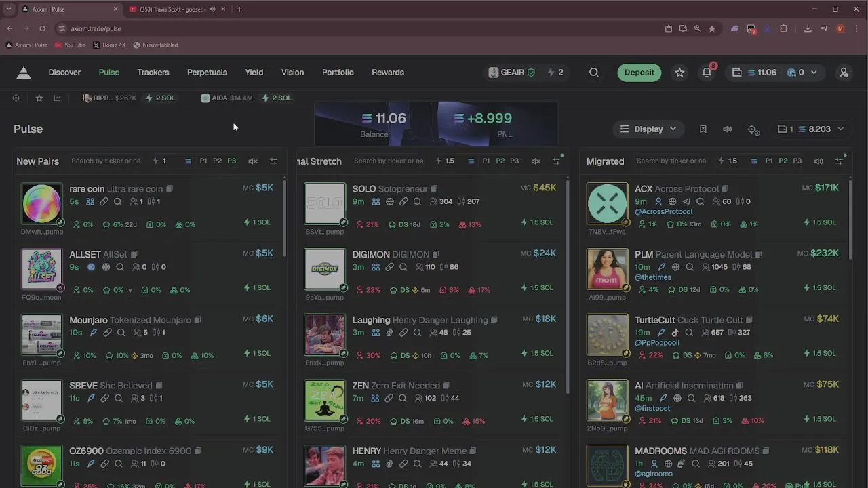Screen dimensions: 868x488
Task: Click the chart icon in ticker bar
Action: 57,98
